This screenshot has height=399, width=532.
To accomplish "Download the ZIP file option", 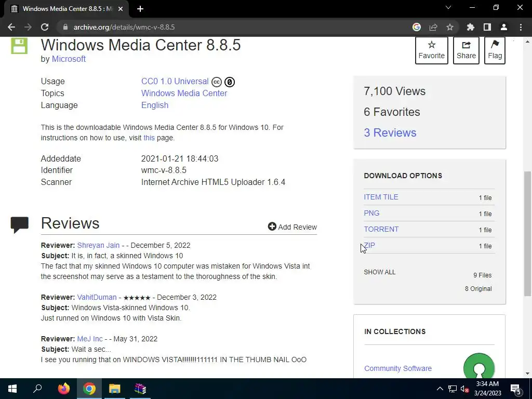I will pyautogui.click(x=369, y=245).
